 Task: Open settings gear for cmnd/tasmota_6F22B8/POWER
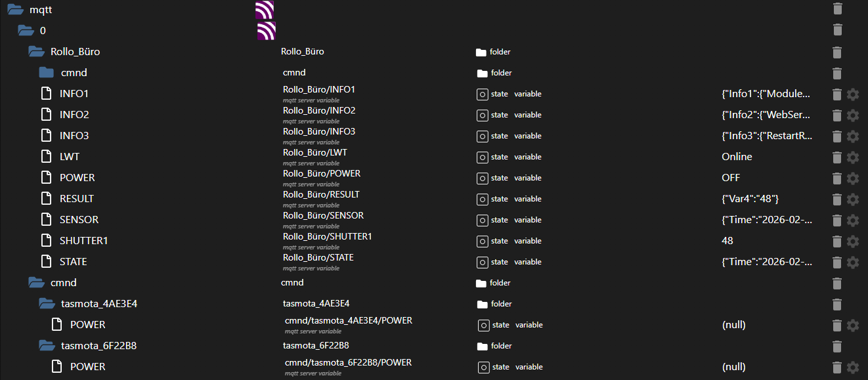pyautogui.click(x=852, y=367)
